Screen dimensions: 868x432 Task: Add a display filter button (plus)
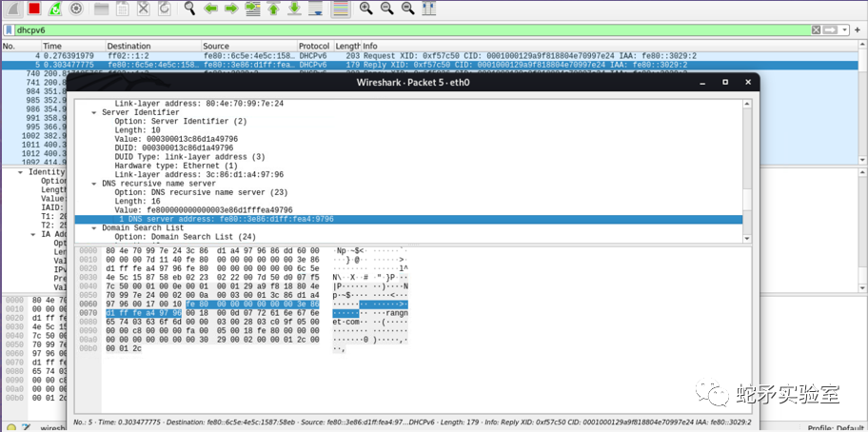pos(858,29)
